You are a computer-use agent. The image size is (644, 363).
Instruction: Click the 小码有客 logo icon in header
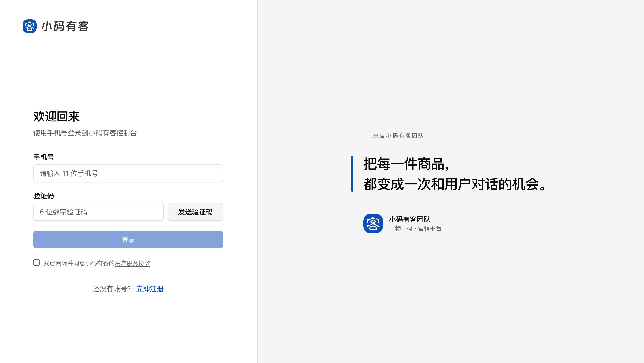click(29, 26)
